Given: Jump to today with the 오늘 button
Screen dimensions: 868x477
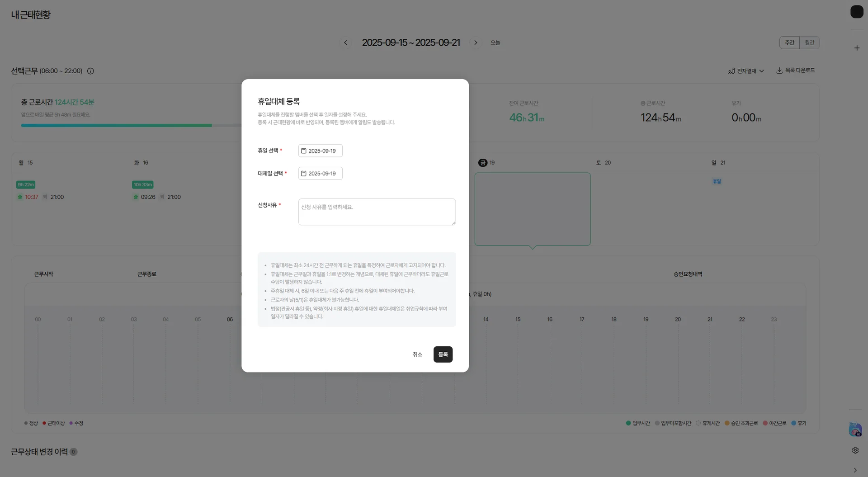Looking at the screenshot, I should (495, 42).
